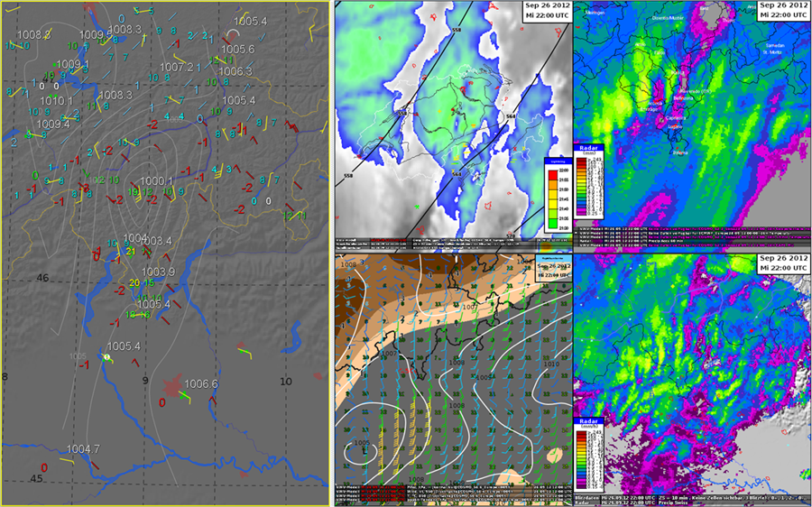Screen dimensions: 812x507
Task: Click the Precip Swiss radar status row
Action: (x=692, y=502)
